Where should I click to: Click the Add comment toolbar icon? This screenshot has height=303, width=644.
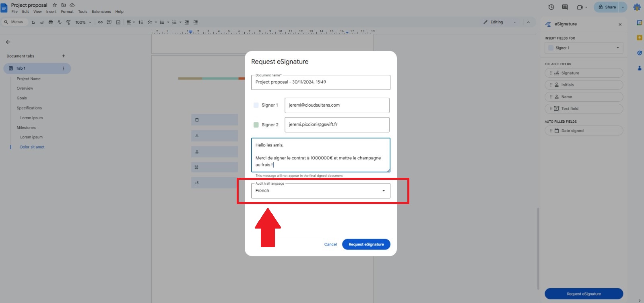tap(109, 23)
